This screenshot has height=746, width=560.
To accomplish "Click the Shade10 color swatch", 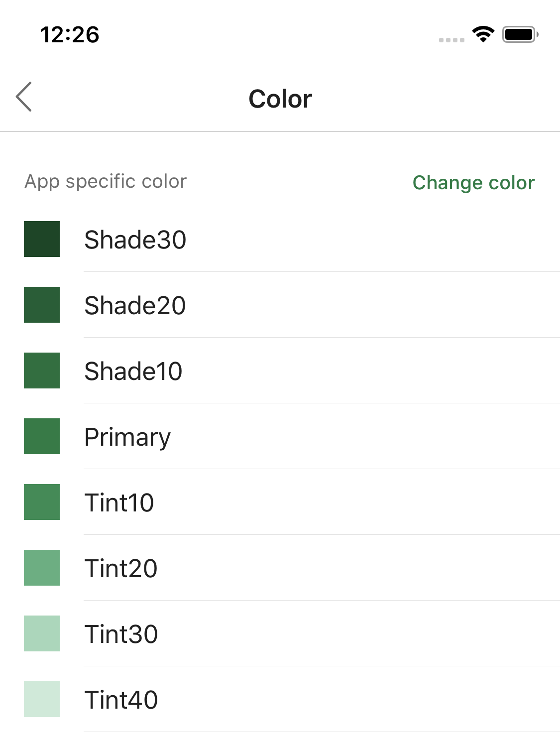I will [x=41, y=371].
